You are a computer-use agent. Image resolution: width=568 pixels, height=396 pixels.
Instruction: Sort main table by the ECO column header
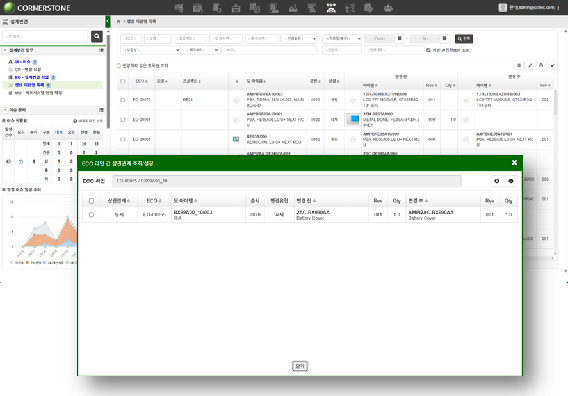click(x=141, y=81)
